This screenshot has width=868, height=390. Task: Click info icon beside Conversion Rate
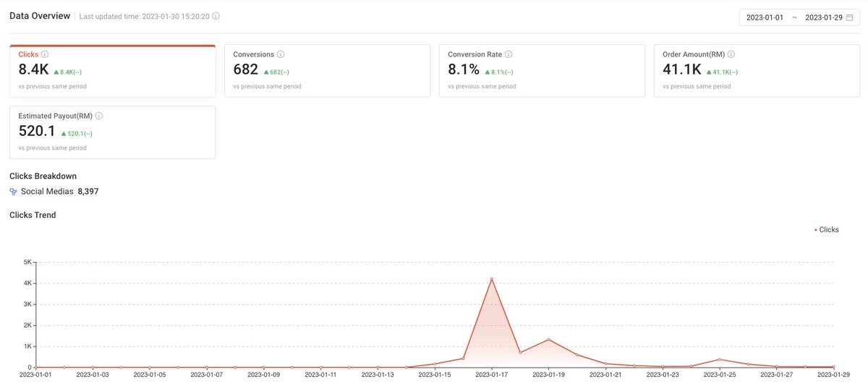pos(509,54)
